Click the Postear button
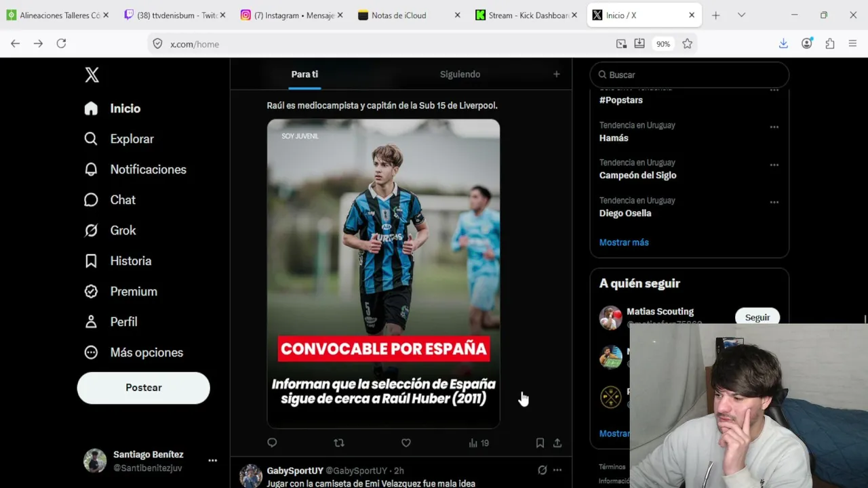Image resolution: width=868 pixels, height=488 pixels. click(x=144, y=388)
